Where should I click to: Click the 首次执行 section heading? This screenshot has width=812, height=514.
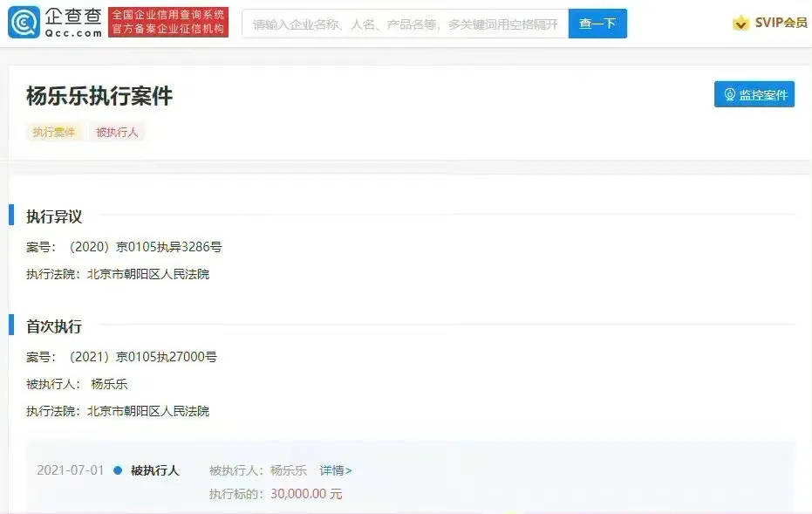pyautogui.click(x=54, y=326)
